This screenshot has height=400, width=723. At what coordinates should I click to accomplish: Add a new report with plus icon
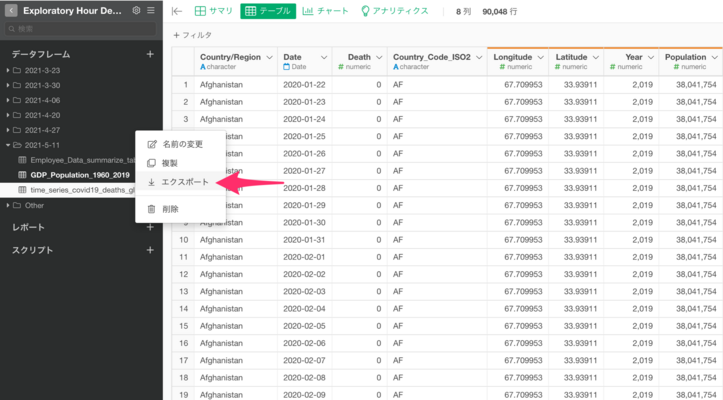click(150, 227)
